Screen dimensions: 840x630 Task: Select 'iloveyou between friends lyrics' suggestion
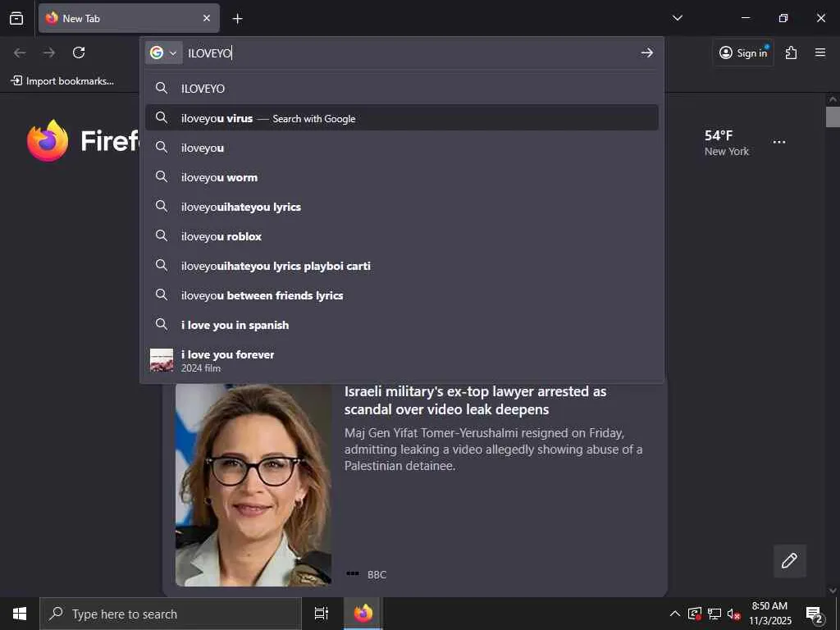pyautogui.click(x=402, y=295)
